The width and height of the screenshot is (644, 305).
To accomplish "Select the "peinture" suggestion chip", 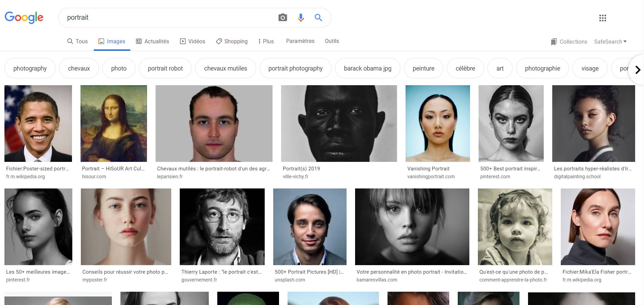I will tap(423, 68).
